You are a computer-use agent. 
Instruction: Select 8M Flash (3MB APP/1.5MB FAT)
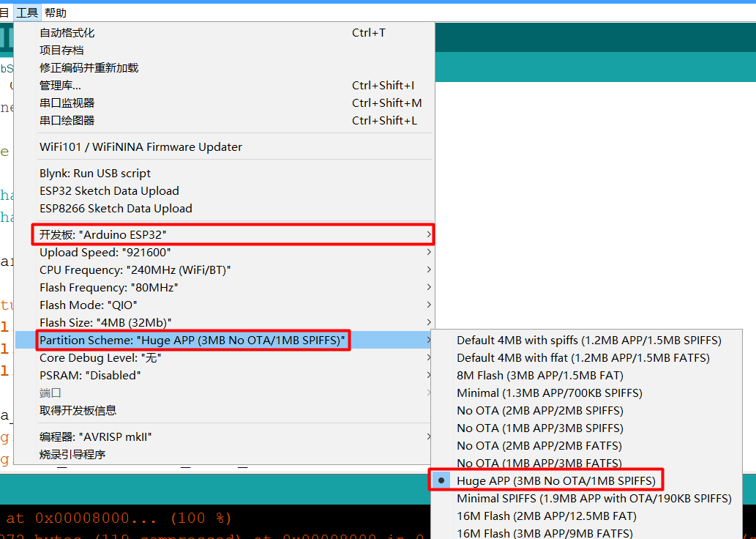586,376
